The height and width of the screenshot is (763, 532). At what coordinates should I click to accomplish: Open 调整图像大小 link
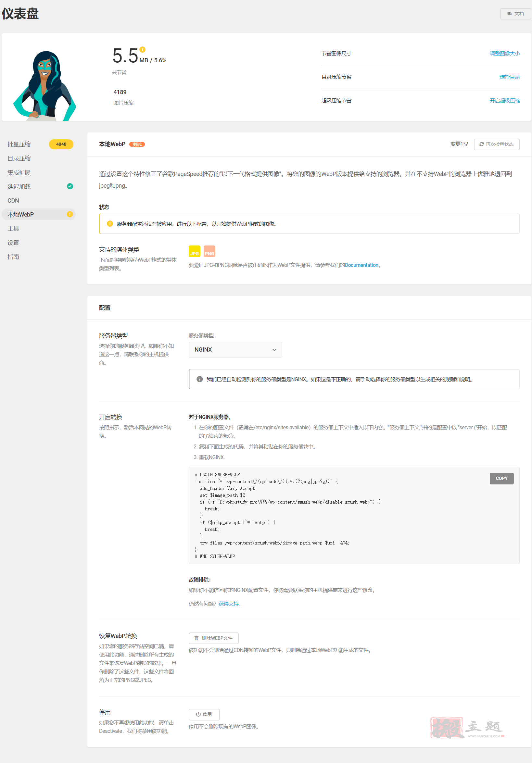pyautogui.click(x=505, y=54)
